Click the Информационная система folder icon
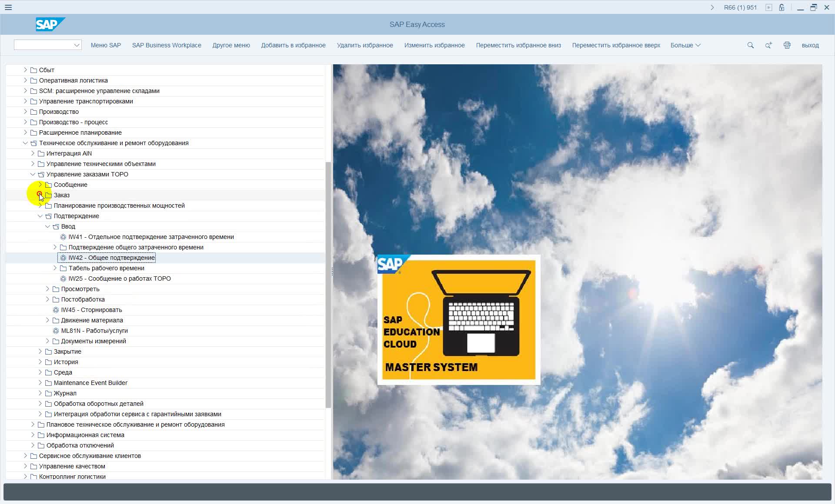This screenshot has width=835, height=504. (x=41, y=435)
